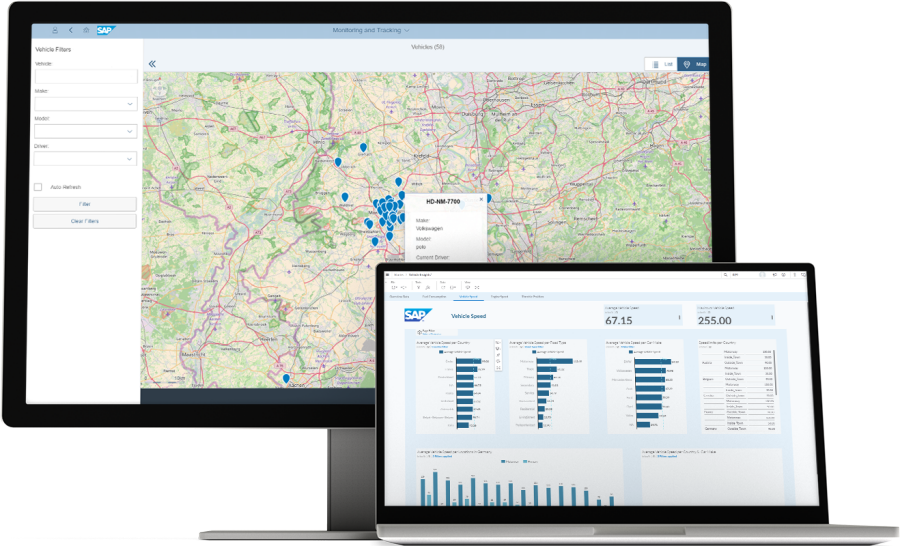Click the back arrow in SAP header
900x546 pixels.
[71, 30]
